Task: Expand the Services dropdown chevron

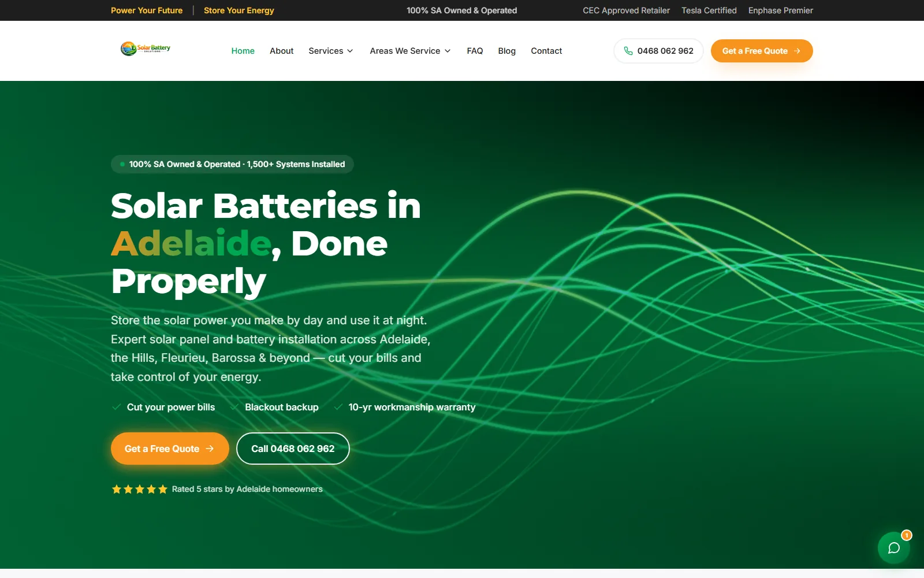Action: click(350, 51)
